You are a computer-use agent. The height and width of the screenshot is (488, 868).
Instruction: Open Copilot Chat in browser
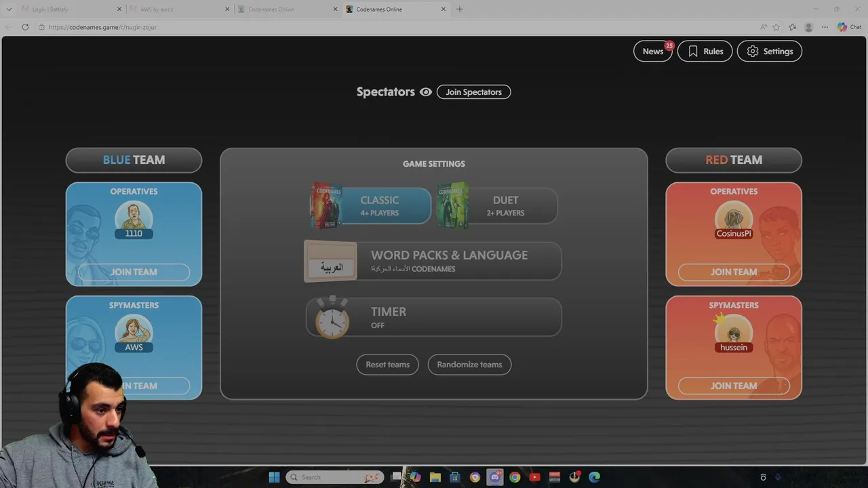849,27
